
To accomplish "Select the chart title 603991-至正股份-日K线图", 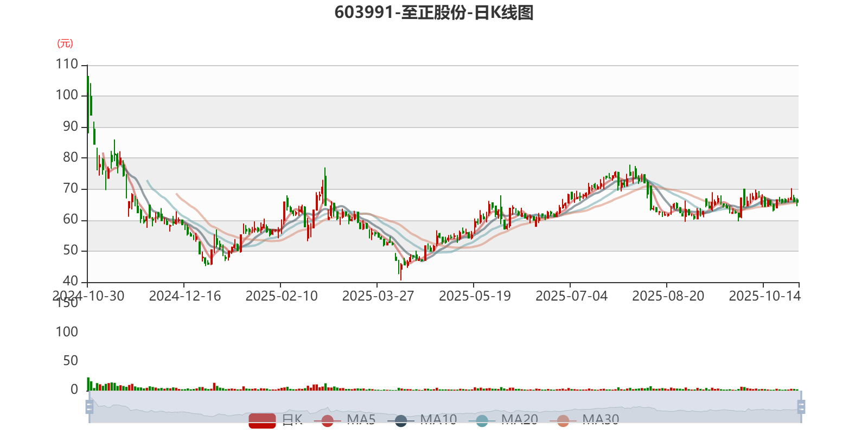I will pyautogui.click(x=434, y=12).
